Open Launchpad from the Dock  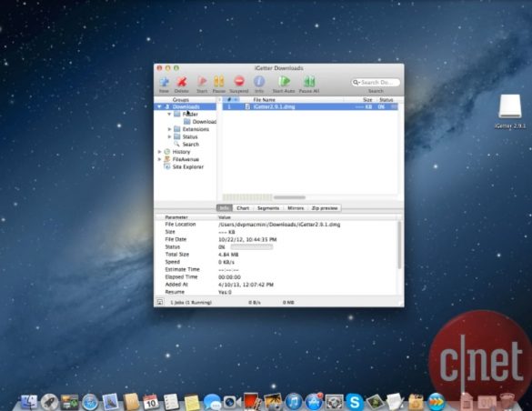coord(49,402)
